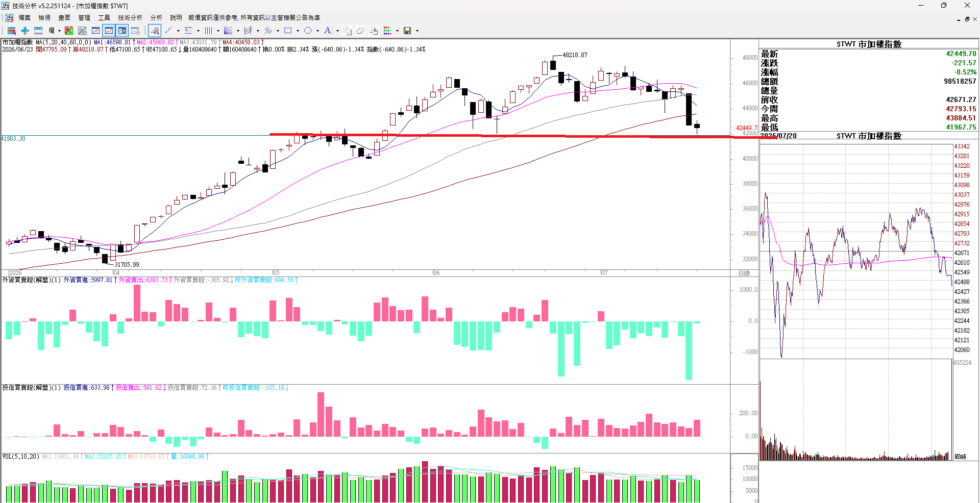Toggle the highlighted chart window mode button

(109, 31)
